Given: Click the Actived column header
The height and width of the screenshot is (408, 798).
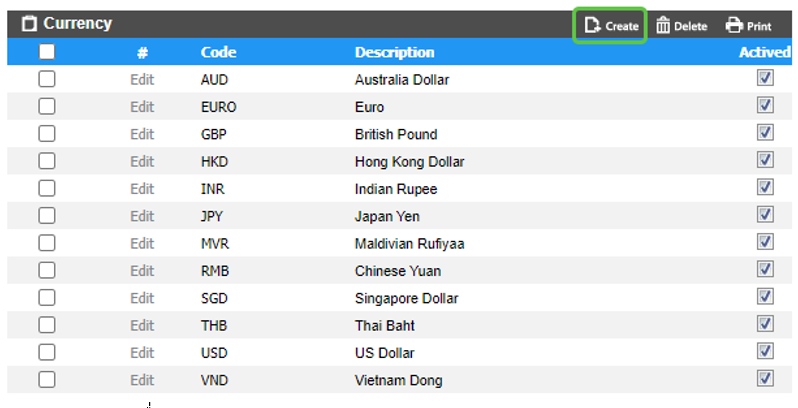Looking at the screenshot, I should 765,52.
